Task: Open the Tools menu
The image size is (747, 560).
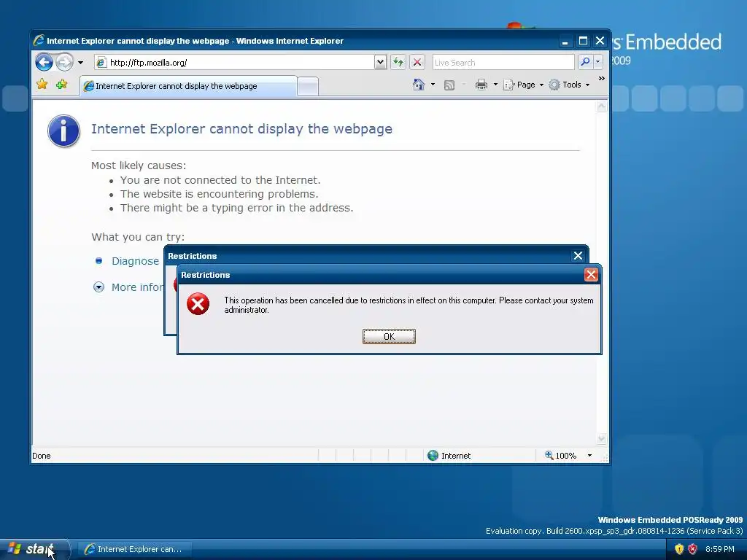Action: 569,85
